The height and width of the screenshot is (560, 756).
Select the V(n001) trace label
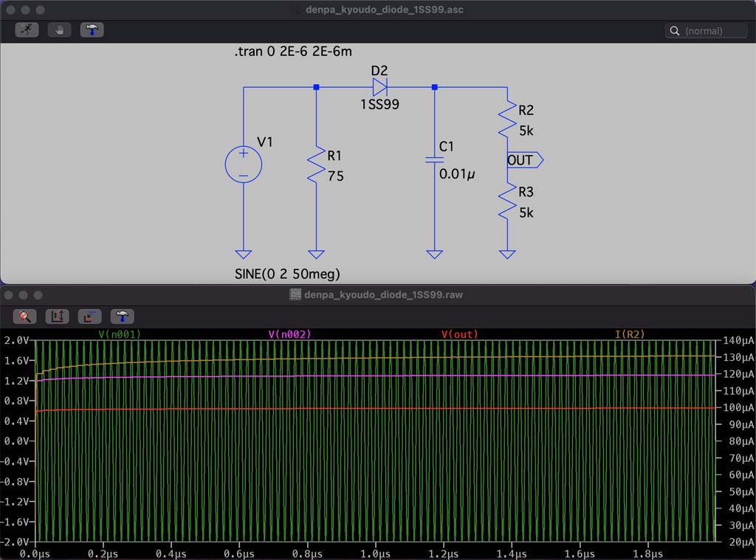(x=120, y=334)
